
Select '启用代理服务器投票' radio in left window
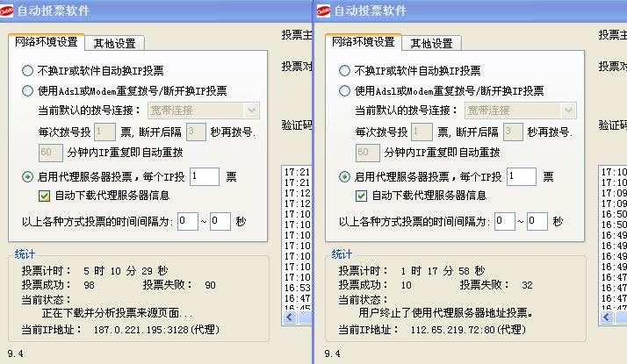click(28, 176)
